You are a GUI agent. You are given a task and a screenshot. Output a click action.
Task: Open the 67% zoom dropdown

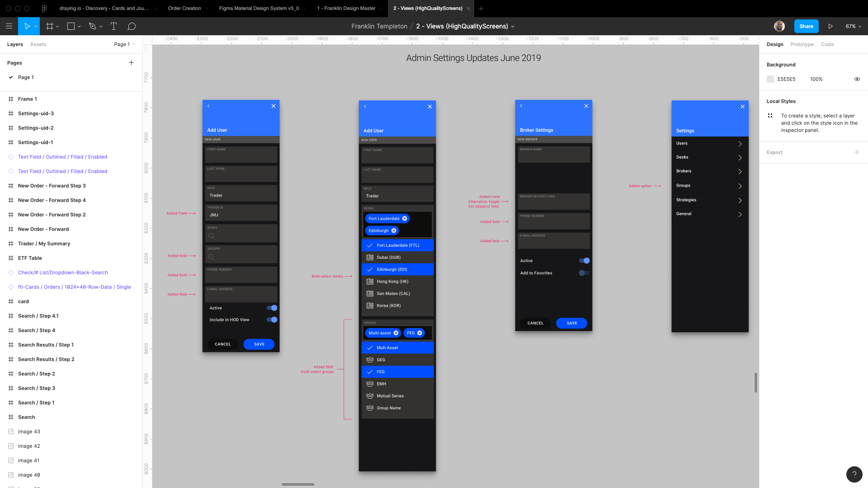click(853, 26)
